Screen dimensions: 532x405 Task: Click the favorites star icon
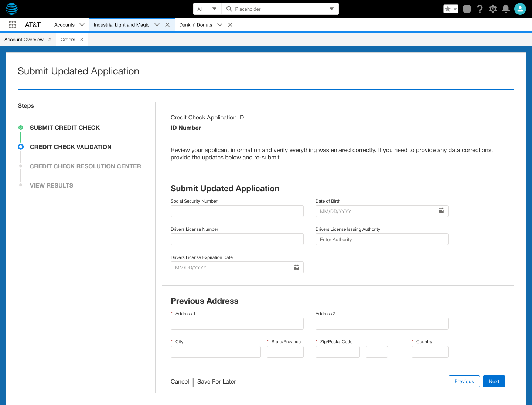tap(448, 9)
